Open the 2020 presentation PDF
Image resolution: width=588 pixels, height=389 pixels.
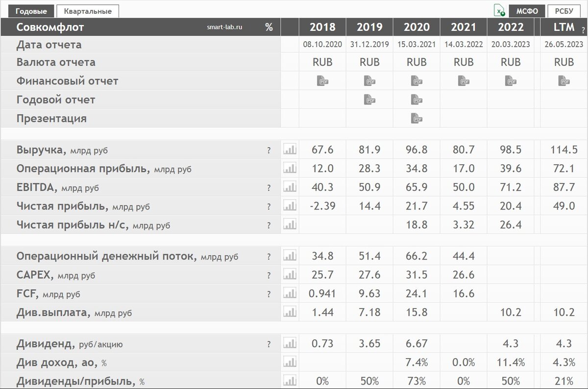click(x=416, y=118)
